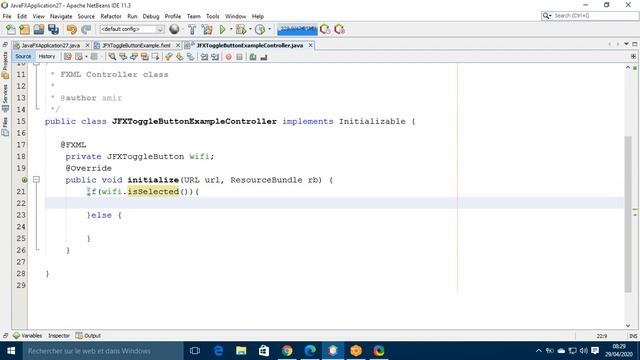Click the New Project toolbar icon
Image resolution: width=640 pixels, height=360 pixels.
24,29
